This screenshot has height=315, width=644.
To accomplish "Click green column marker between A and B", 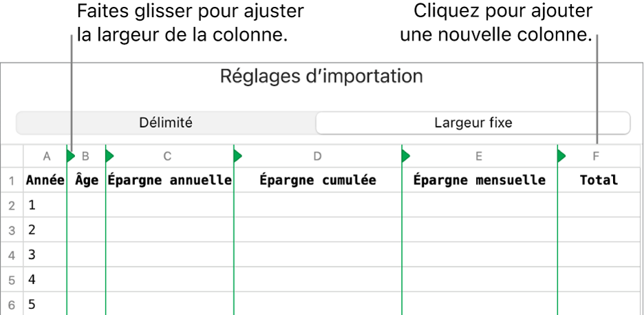I will coord(70,156).
